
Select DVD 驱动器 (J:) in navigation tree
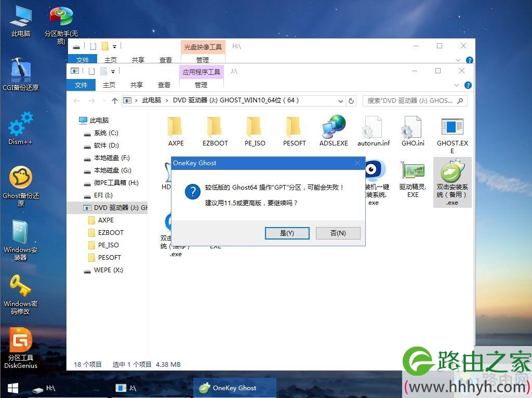click(107, 208)
